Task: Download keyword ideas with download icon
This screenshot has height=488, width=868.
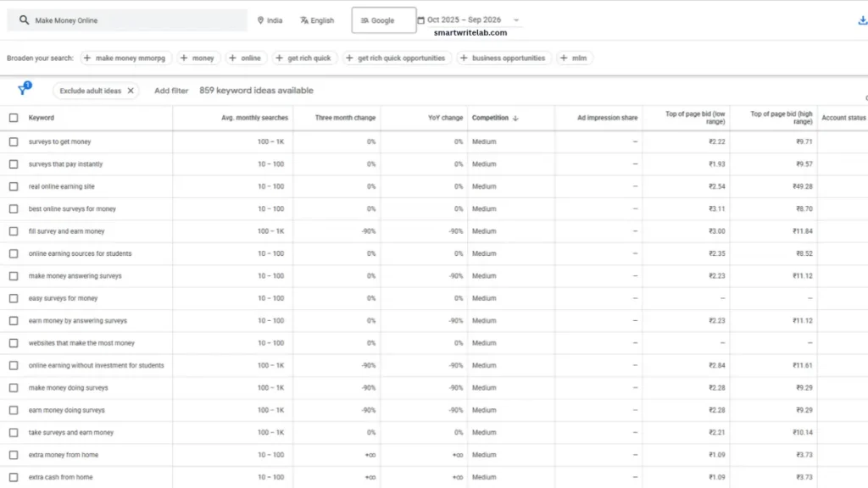Action: click(862, 20)
